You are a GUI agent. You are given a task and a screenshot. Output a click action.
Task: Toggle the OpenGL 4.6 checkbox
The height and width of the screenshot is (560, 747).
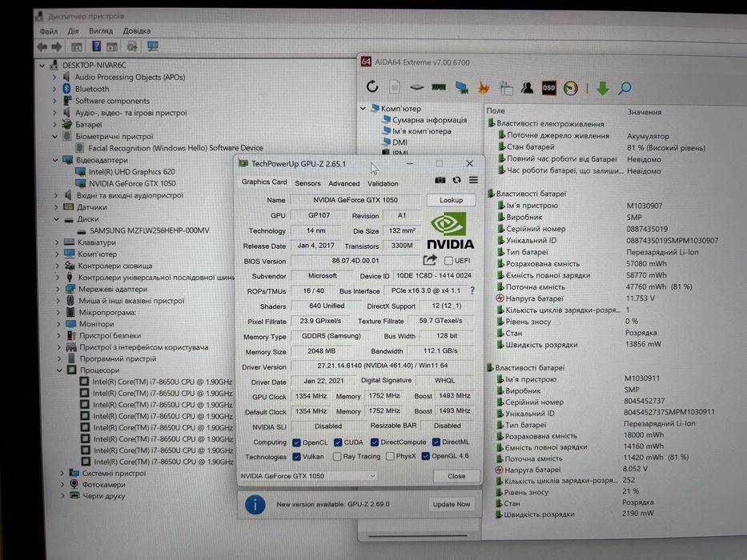coord(425,456)
